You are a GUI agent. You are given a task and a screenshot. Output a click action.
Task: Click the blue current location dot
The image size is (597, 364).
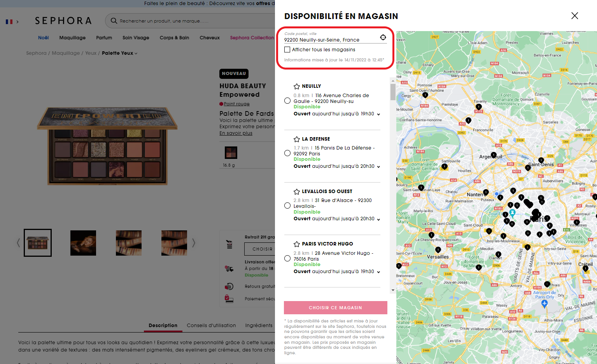(x=497, y=193)
